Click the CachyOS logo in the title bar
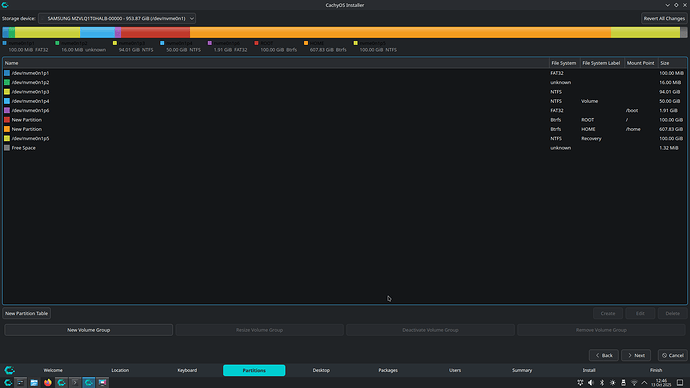The width and height of the screenshot is (690, 388). click(x=5, y=5)
